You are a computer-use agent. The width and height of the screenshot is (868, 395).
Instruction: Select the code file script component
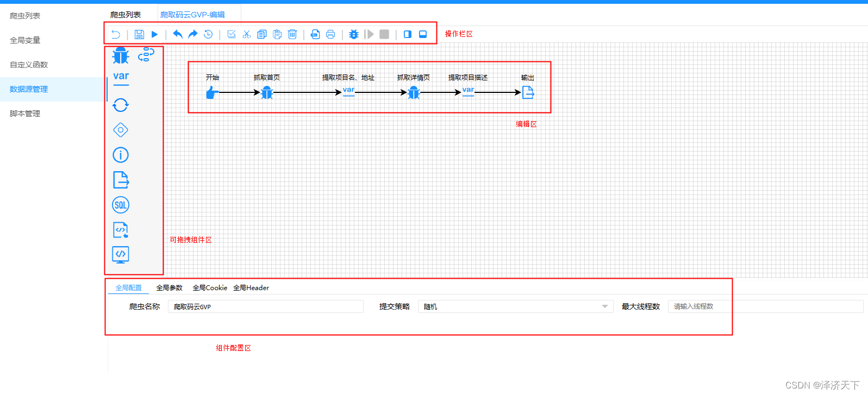coord(121,230)
